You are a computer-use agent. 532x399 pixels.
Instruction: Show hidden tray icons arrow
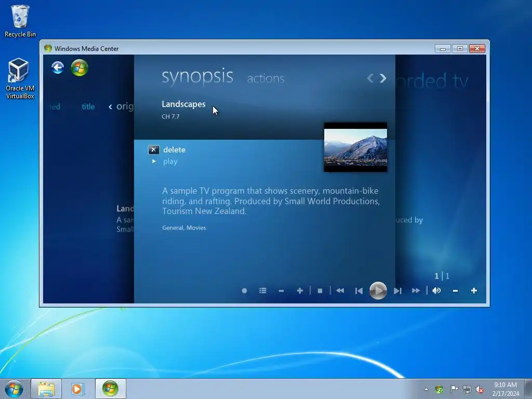(426, 389)
